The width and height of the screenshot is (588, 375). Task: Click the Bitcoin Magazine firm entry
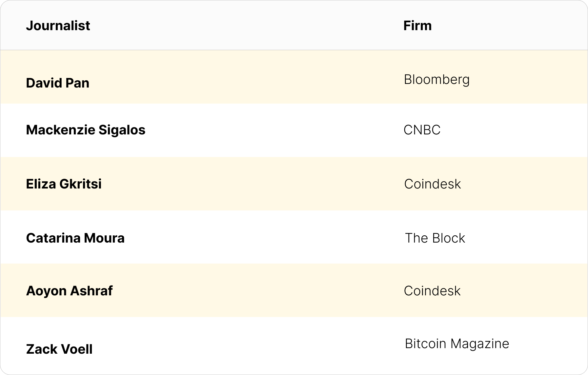pyautogui.click(x=457, y=344)
